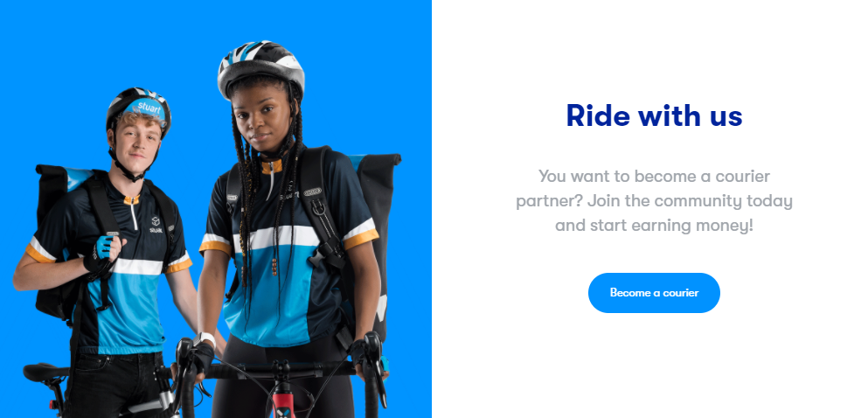This screenshot has width=868, height=418.
Task: Click the orange sleeve cuff on woman's jersey
Action: 360,240
